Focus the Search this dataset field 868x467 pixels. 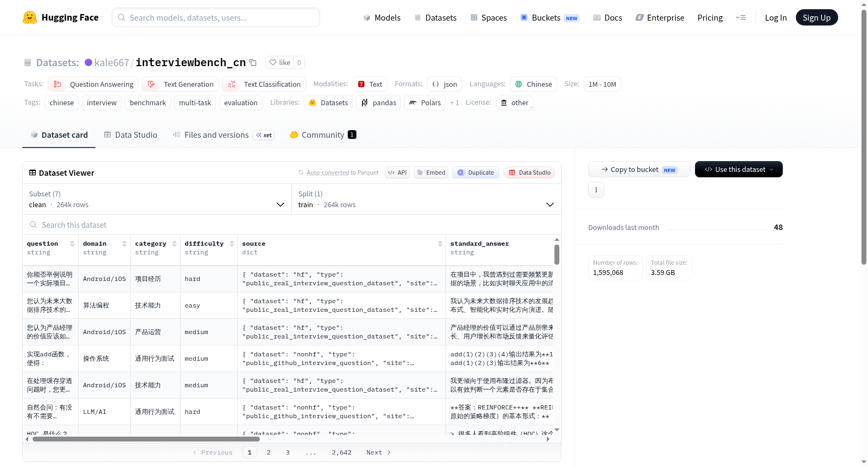[292, 225]
